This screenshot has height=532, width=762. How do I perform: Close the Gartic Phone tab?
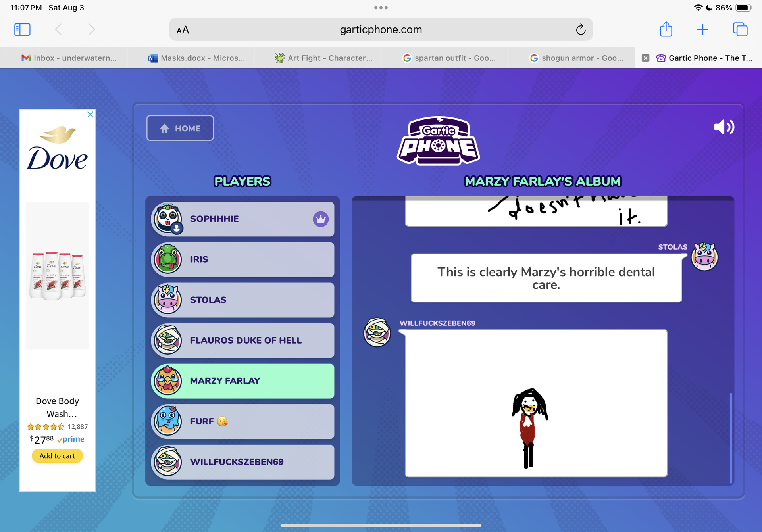pos(646,58)
